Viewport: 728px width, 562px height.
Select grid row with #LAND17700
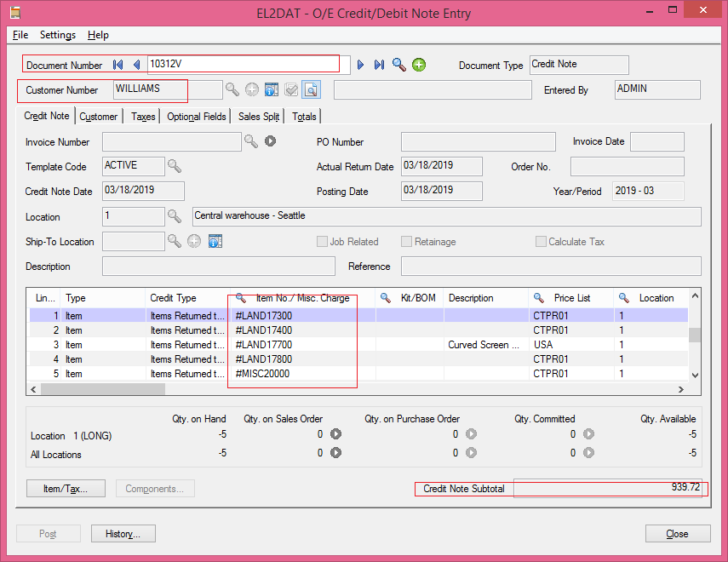[358, 345]
